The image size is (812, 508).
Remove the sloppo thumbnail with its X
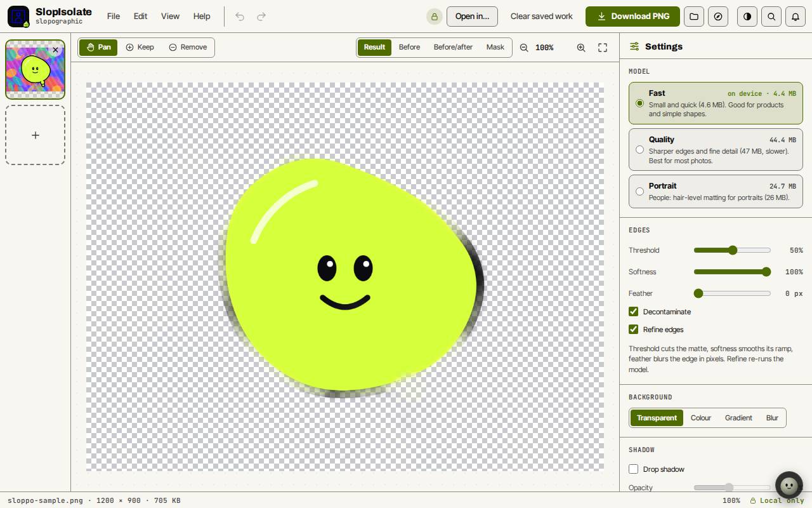click(55, 50)
